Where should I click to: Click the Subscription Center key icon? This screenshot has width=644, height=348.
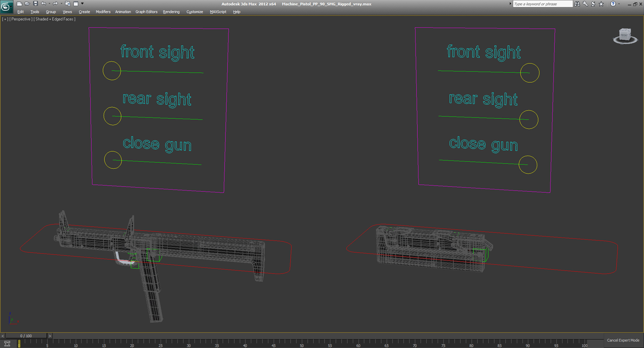[585, 4]
